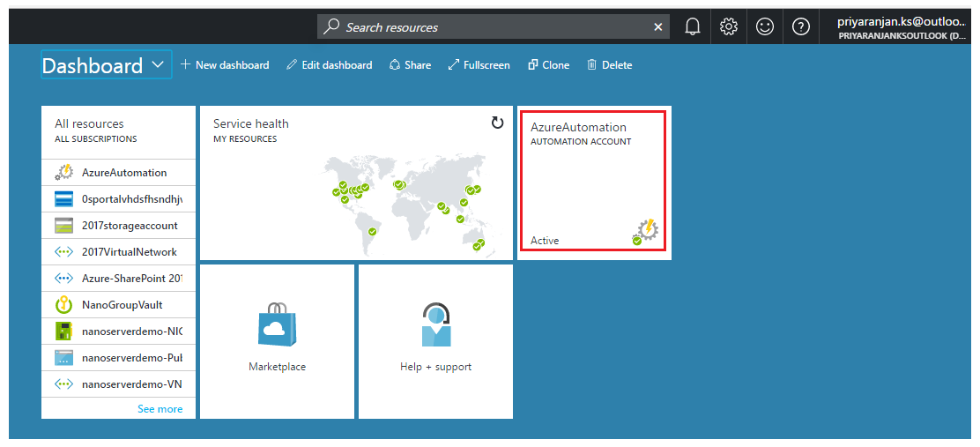Delete the dashboard
The width and height of the screenshot is (980, 447).
click(609, 65)
